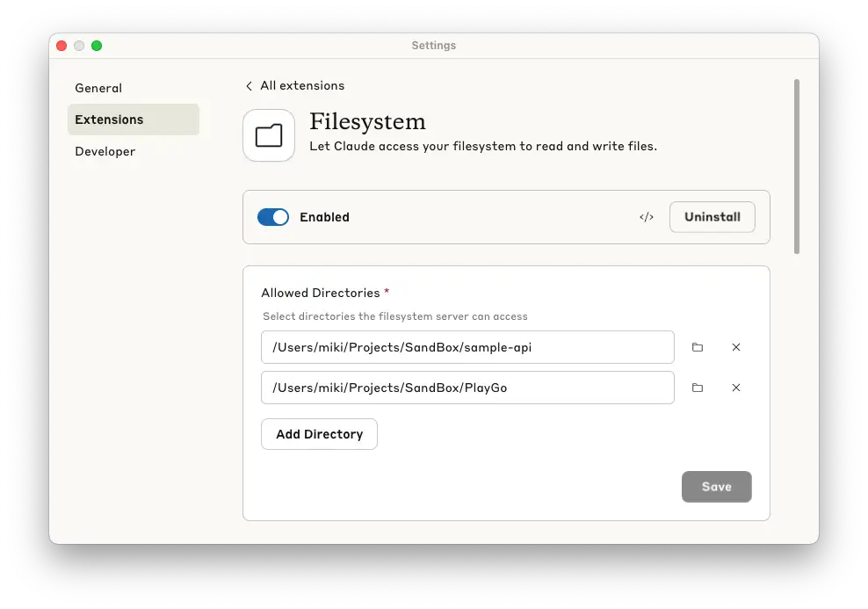Browse folders for the sample-api directory
Screen dimensions: 868x609
[x=698, y=347]
